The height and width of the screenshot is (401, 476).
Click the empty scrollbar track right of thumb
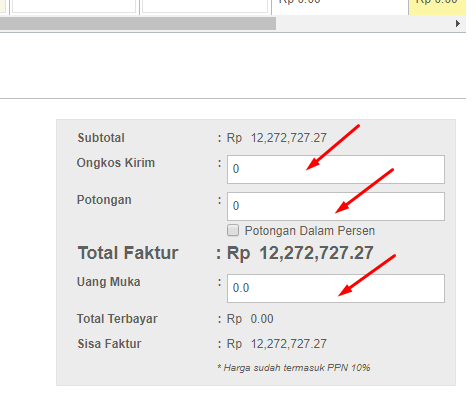pos(364,24)
